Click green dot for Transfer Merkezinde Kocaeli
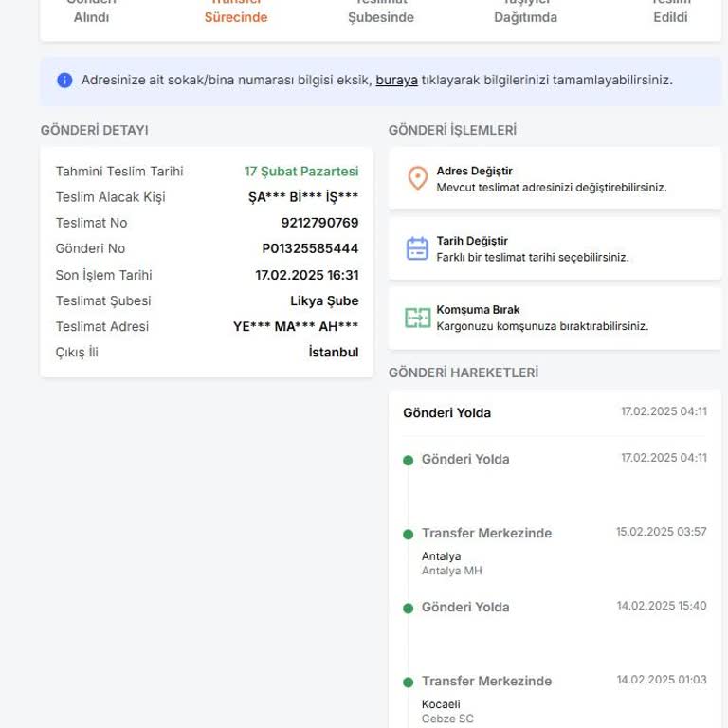 [408, 682]
